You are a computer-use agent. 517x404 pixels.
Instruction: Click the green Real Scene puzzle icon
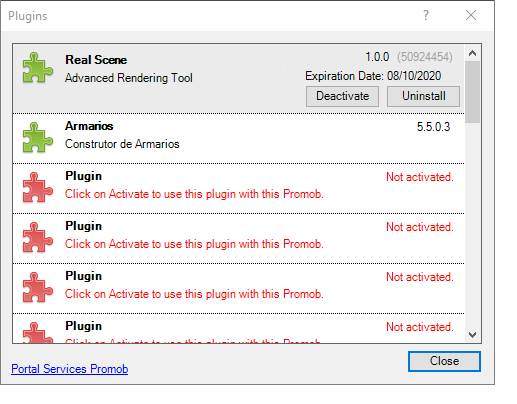click(37, 67)
